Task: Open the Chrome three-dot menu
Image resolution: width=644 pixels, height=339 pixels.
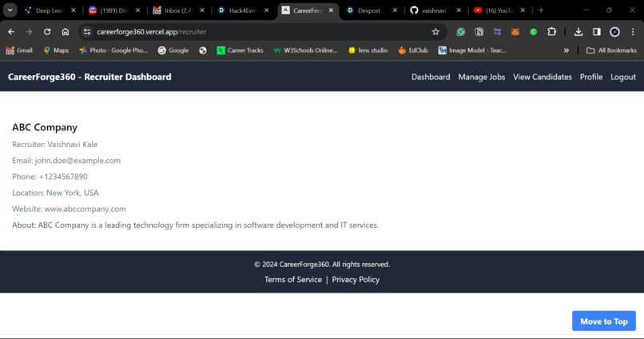Action: pyautogui.click(x=633, y=32)
